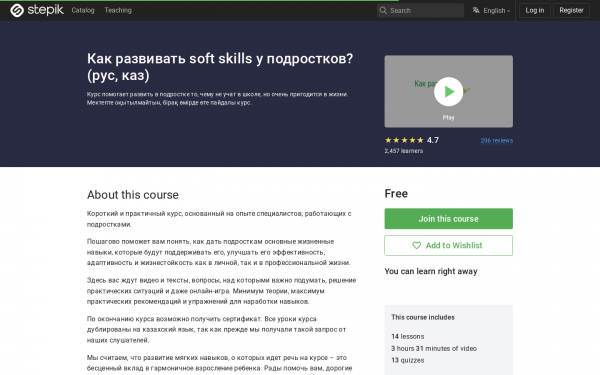Click the This course includes heading
Viewport: 600px width, 375px height.
pyautogui.click(x=423, y=317)
